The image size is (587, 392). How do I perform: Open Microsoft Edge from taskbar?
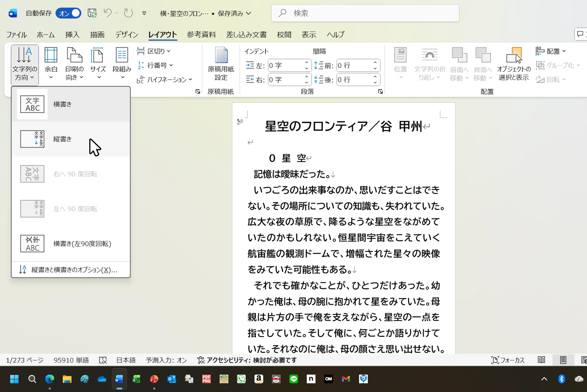pyautogui.click(x=50, y=379)
